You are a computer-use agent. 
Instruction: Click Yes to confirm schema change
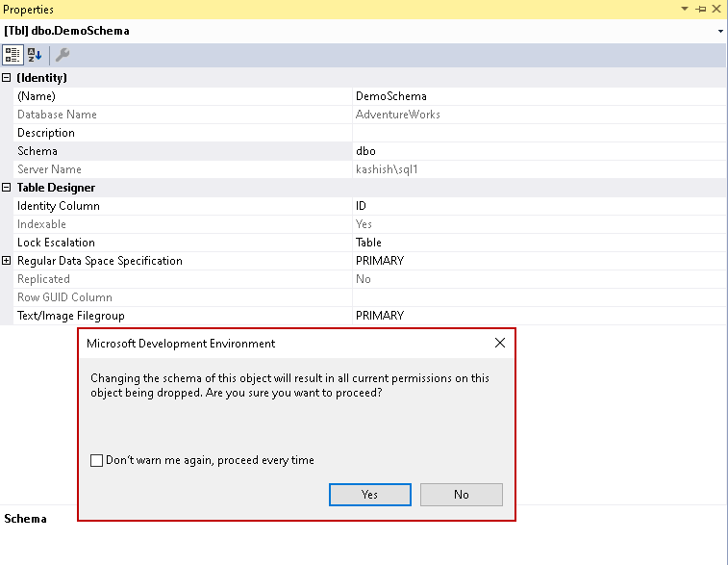(370, 494)
